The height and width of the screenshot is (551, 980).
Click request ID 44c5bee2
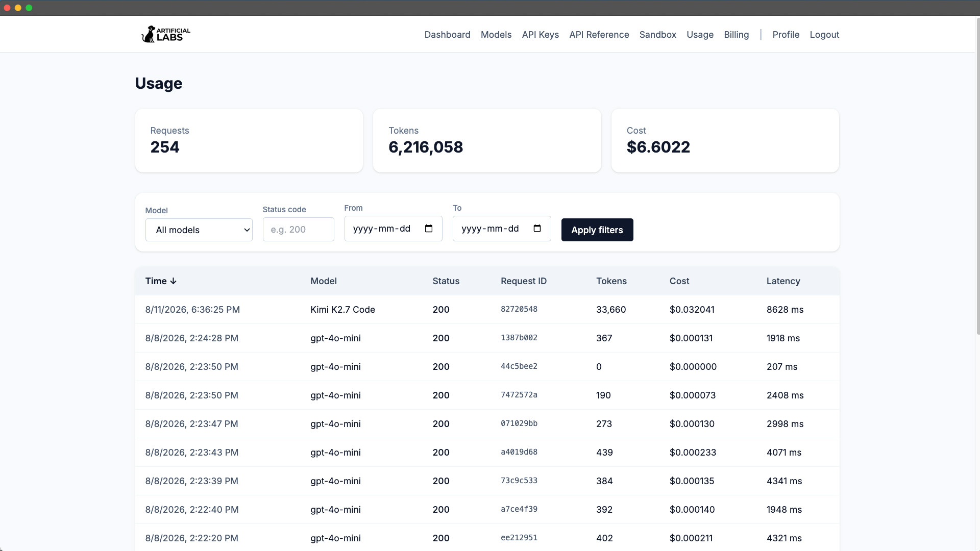pyautogui.click(x=519, y=366)
